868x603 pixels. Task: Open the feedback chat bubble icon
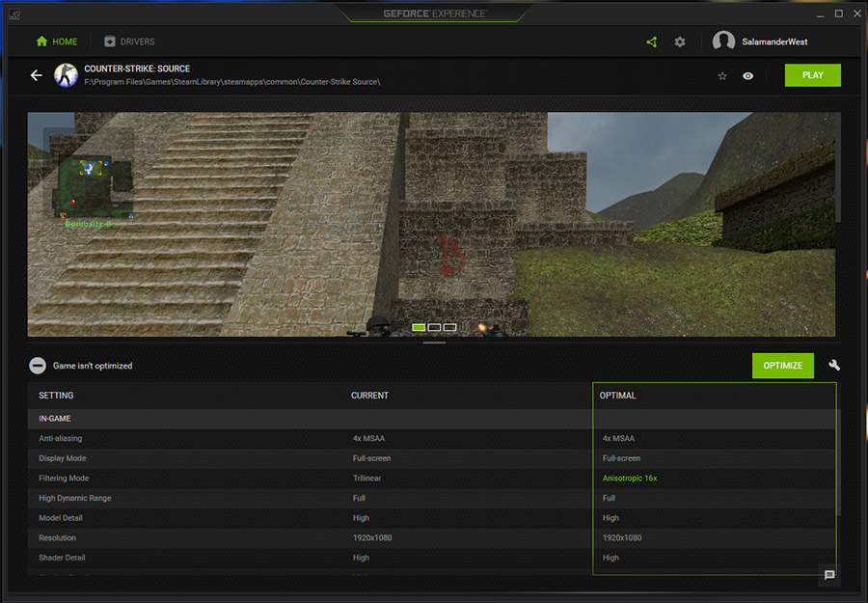(829, 575)
